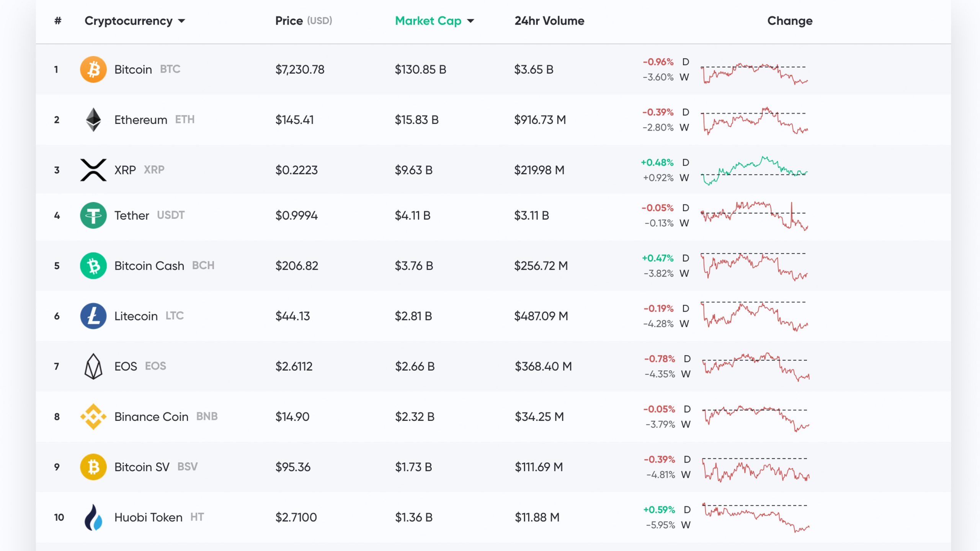Click the EOS logo icon
The width and height of the screenshot is (980, 551).
tap(93, 366)
